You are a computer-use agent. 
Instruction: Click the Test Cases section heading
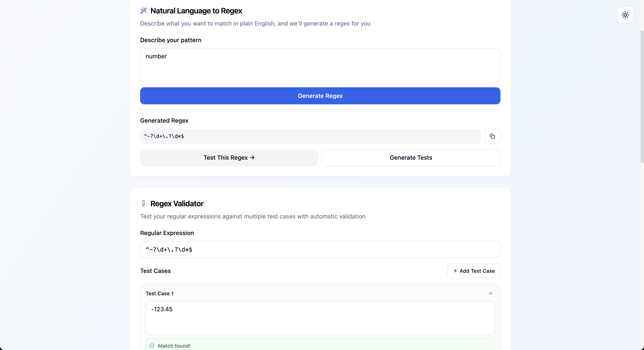(x=155, y=271)
